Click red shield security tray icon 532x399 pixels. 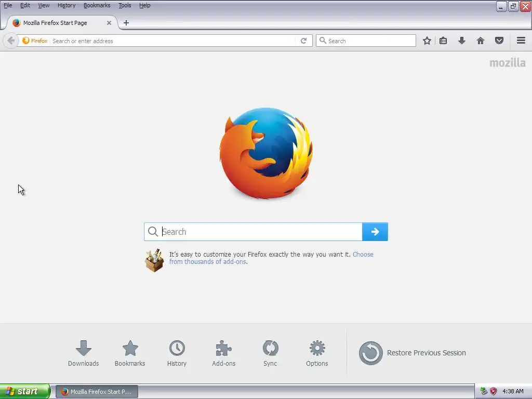coord(493,391)
